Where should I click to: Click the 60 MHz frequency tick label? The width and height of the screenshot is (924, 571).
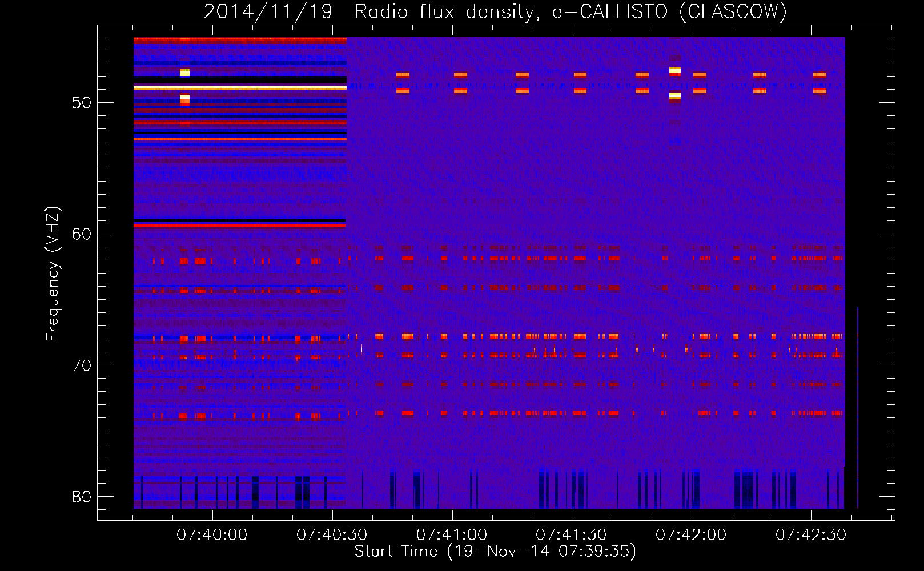pos(82,234)
